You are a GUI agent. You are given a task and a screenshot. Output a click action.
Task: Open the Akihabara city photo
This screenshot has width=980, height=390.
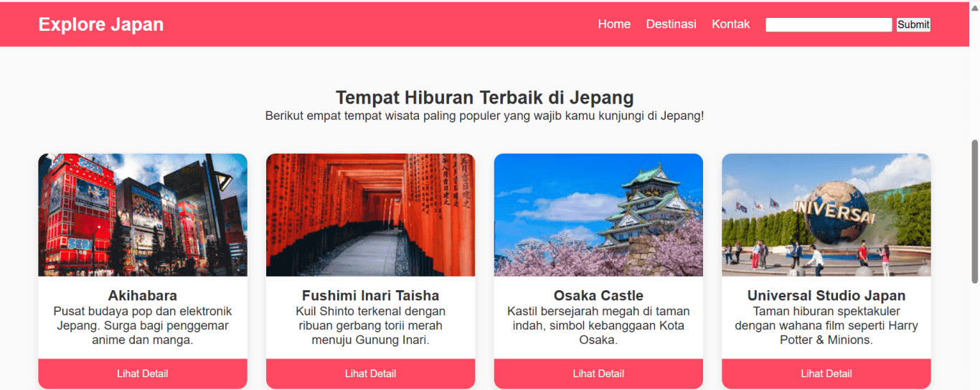tap(143, 215)
